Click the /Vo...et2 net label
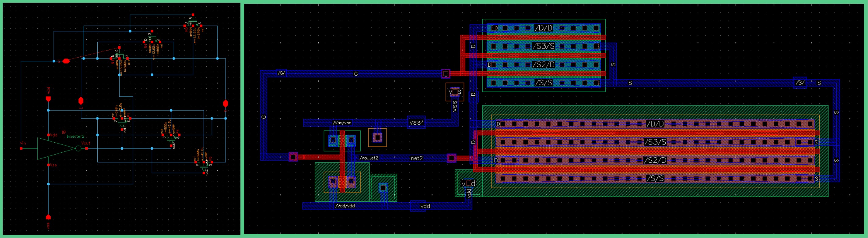 [369, 158]
